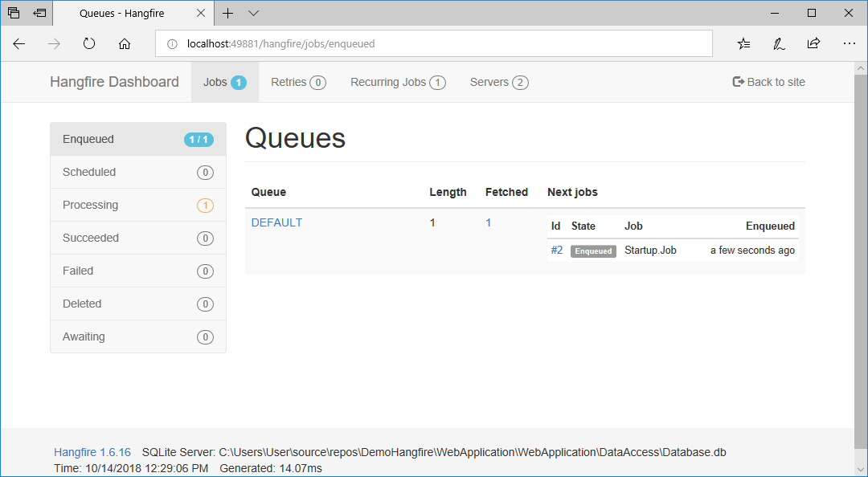Screen dimensions: 868x477
Task: Click the Queues page heading
Action: click(x=295, y=138)
